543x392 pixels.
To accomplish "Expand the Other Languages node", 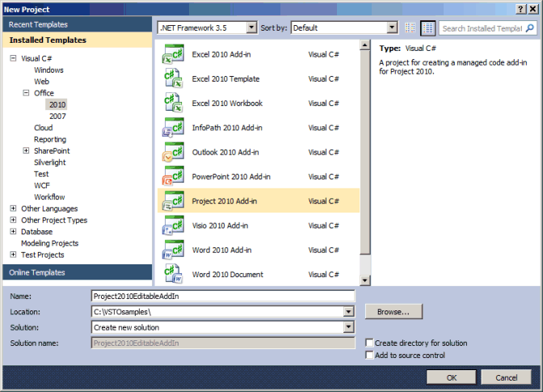I will (13, 208).
